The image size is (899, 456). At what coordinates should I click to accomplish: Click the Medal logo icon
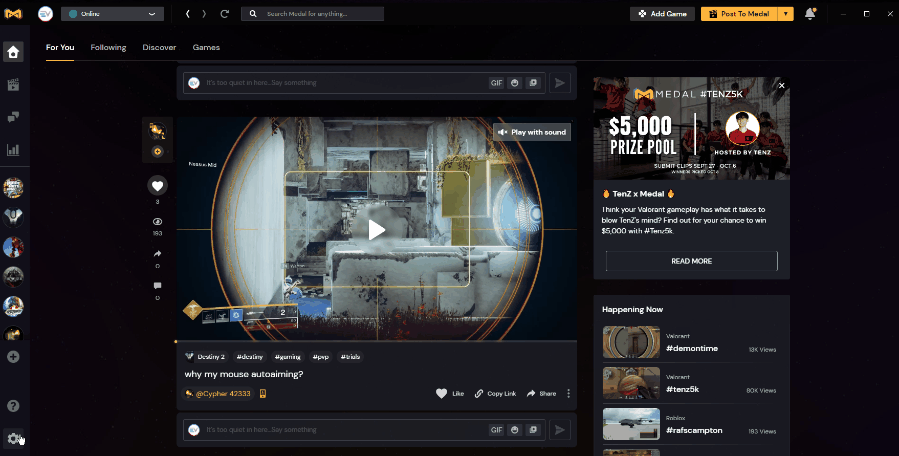[13, 14]
